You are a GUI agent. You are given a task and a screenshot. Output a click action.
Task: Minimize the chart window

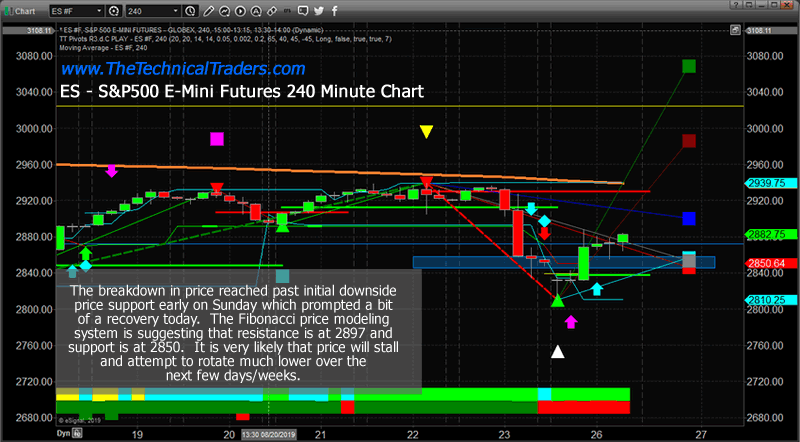click(x=762, y=5)
